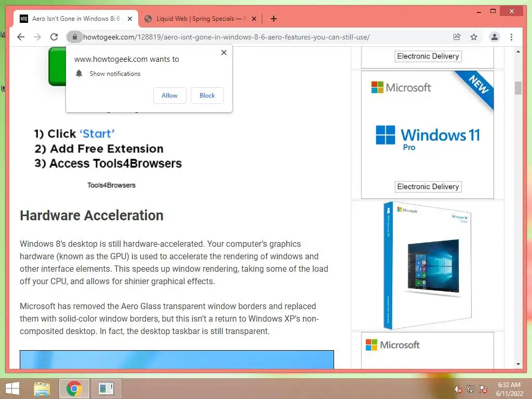
Task: Click the page scrollbar down arrow
Action: pos(518,364)
